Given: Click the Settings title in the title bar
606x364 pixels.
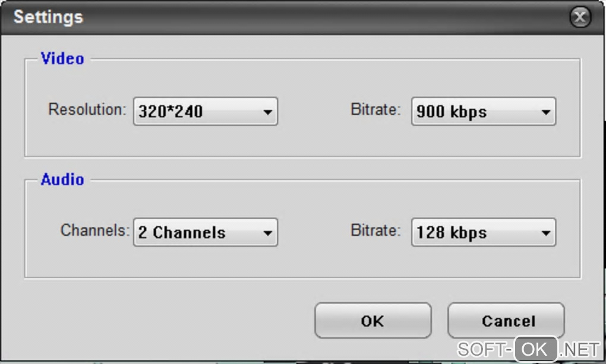Looking at the screenshot, I should click(48, 17).
